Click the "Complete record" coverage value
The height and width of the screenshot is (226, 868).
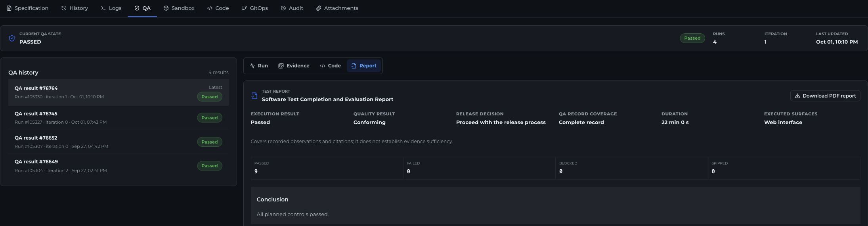pos(581,122)
